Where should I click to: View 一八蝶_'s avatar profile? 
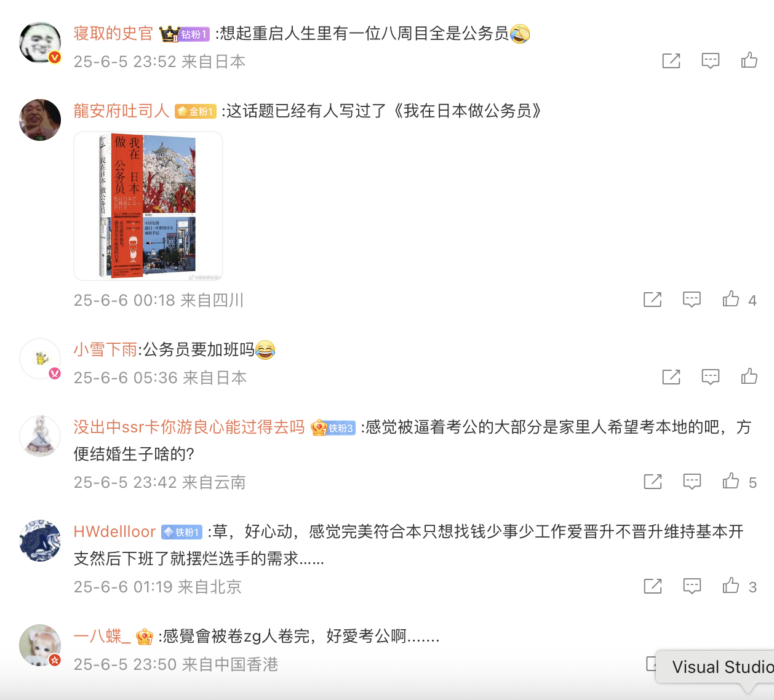[40, 645]
